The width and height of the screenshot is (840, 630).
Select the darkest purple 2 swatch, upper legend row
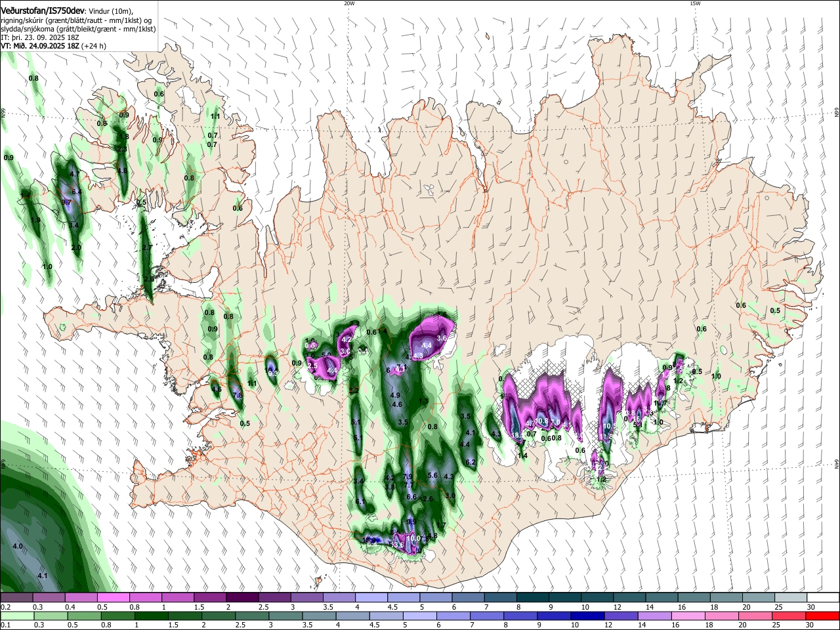point(242,597)
